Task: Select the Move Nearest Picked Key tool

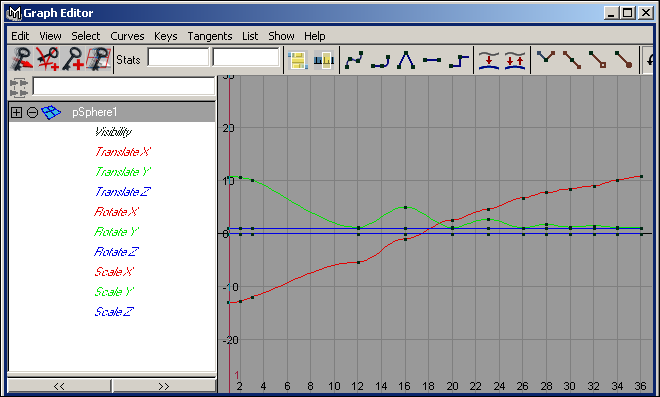Action: [x=22, y=59]
